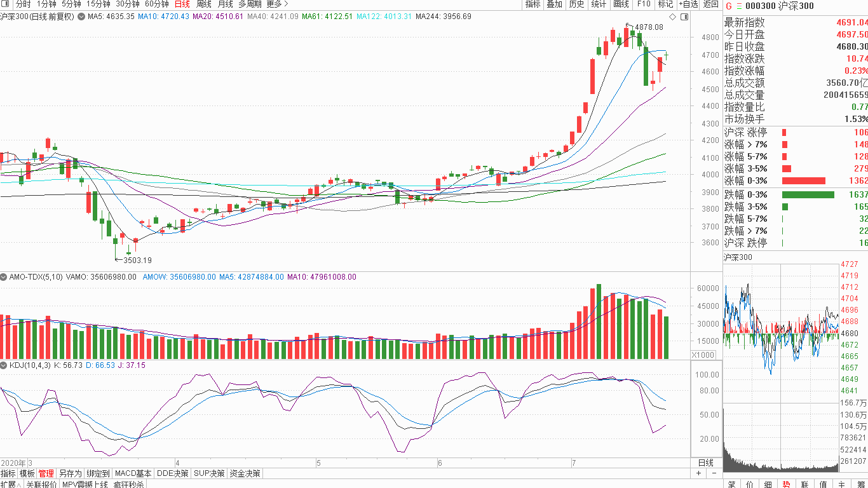Apply the 资金决策 indicator
The width and height of the screenshot is (868, 488).
coord(245,473)
